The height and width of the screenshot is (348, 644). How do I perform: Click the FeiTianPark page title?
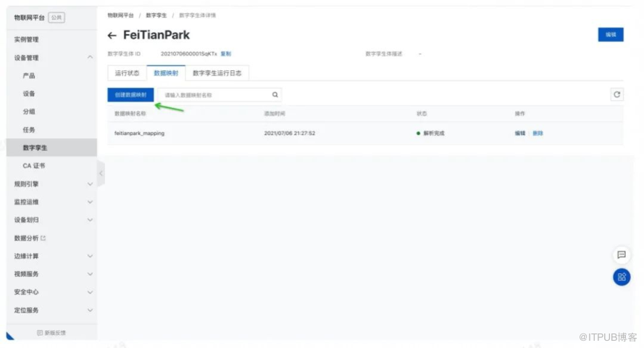tap(156, 36)
